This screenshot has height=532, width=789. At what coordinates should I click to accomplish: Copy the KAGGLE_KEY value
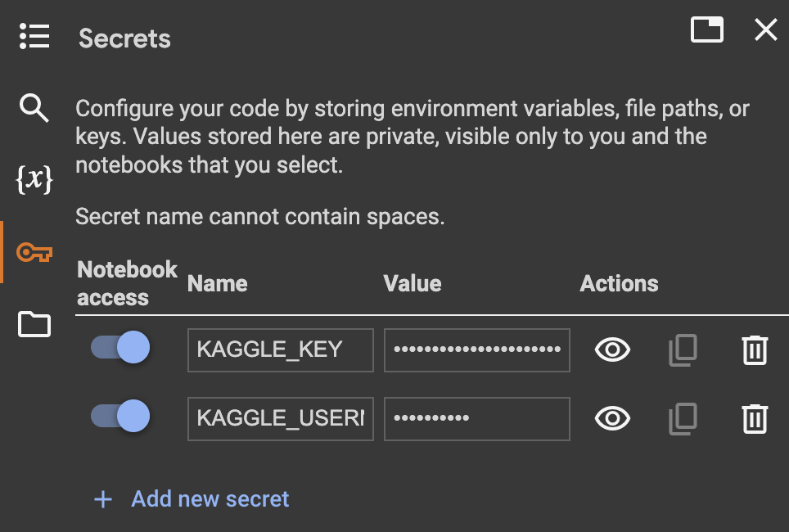(x=683, y=349)
